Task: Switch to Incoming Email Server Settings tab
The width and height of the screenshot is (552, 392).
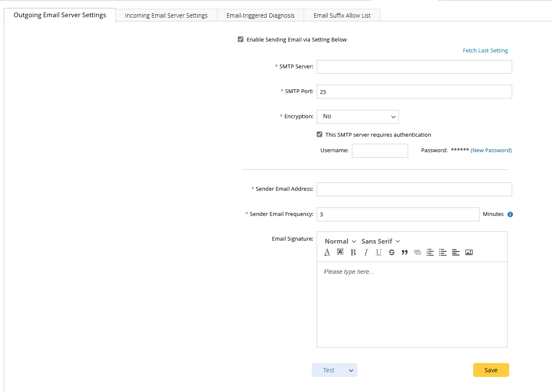Action: click(x=166, y=16)
